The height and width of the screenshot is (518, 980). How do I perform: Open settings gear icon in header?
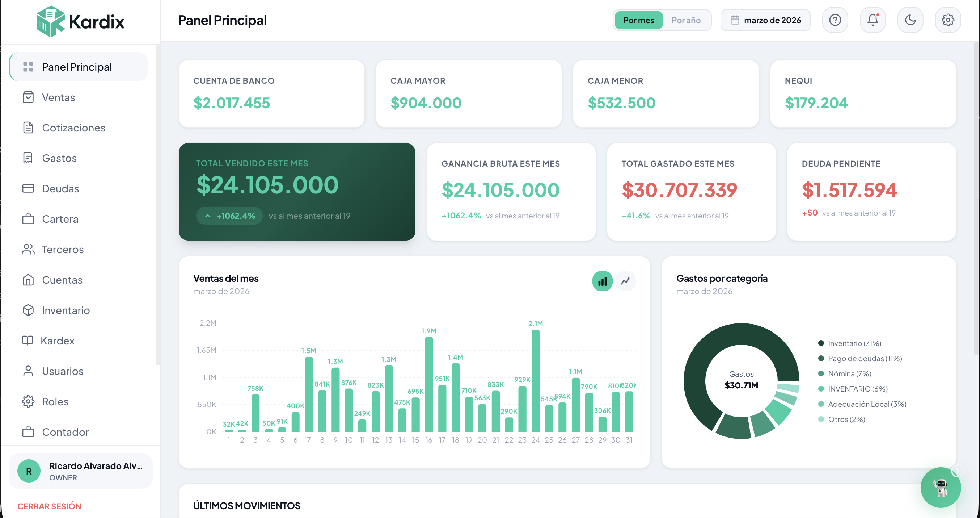click(x=948, y=20)
